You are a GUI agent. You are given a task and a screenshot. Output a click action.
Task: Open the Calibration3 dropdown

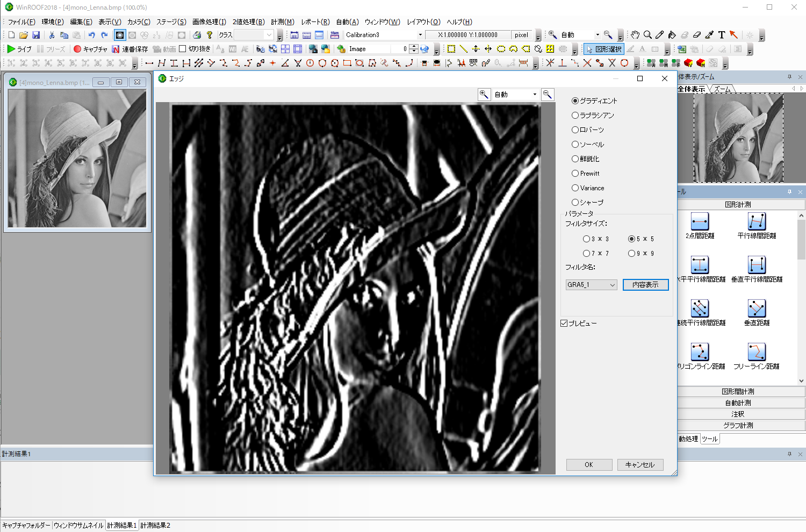pos(420,35)
